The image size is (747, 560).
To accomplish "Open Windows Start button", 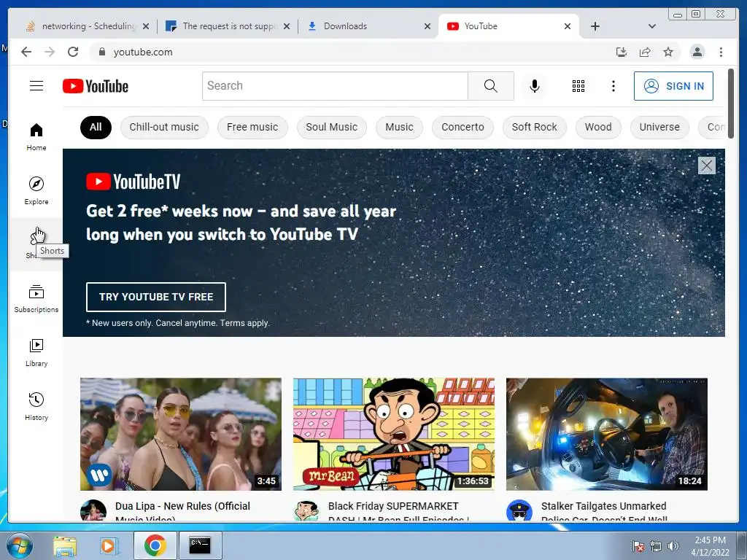I will click(19, 545).
